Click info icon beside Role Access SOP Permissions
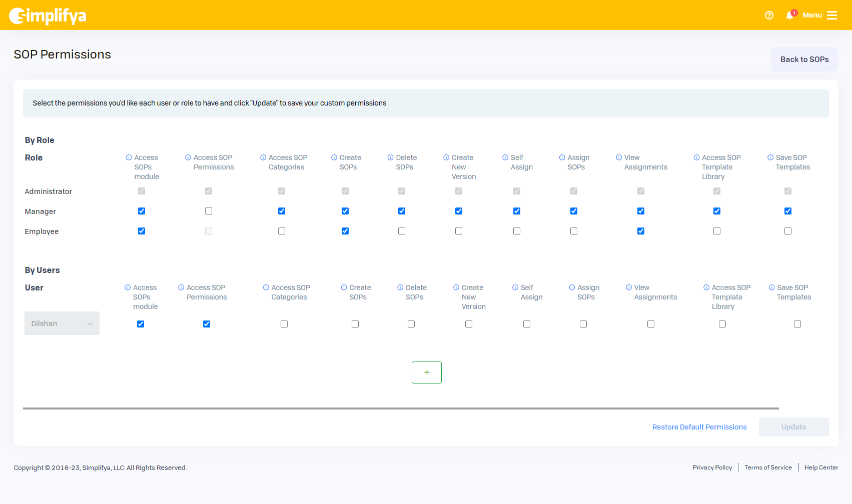Image resolution: width=852 pixels, height=504 pixels. [188, 157]
